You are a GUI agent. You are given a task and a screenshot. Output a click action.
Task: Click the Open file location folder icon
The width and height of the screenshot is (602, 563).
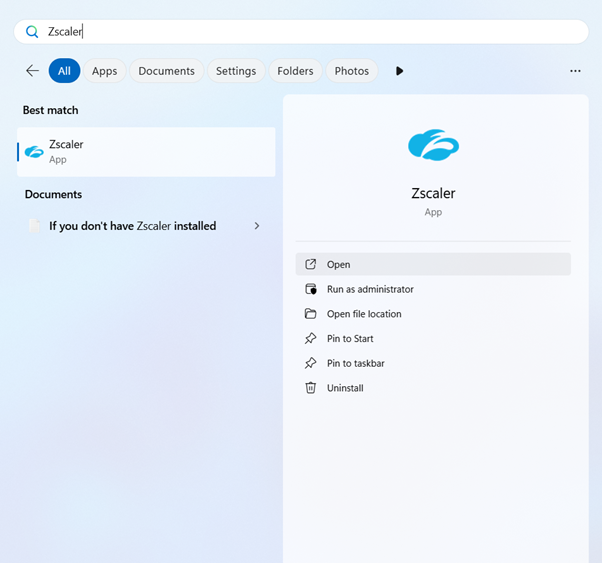tap(310, 314)
